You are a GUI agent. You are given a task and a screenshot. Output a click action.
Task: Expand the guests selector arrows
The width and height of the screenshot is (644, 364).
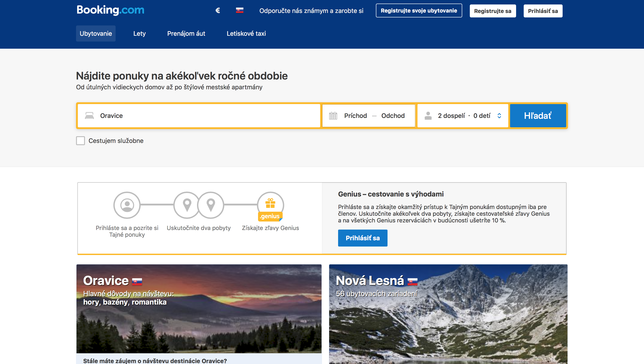(499, 116)
